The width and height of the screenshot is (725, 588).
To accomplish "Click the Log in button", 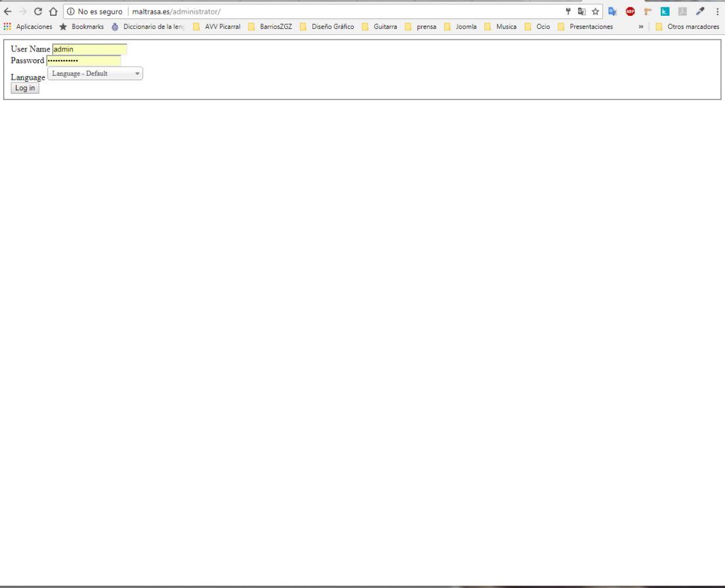I will coord(25,88).
